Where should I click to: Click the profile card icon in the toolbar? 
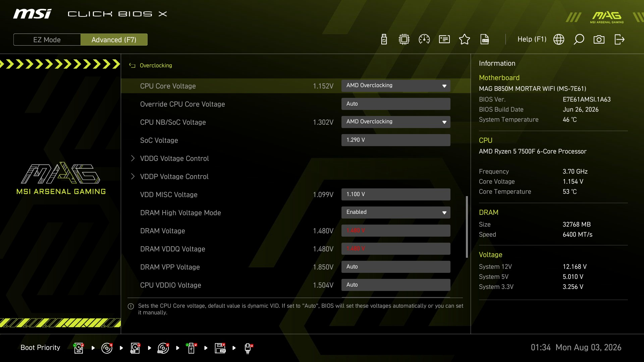[x=444, y=40]
